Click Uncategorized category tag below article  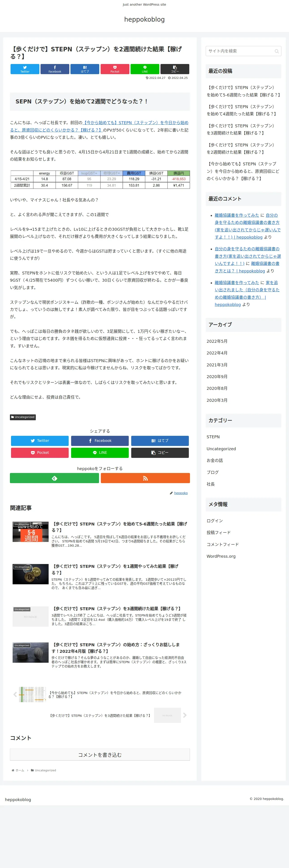tap(23, 417)
